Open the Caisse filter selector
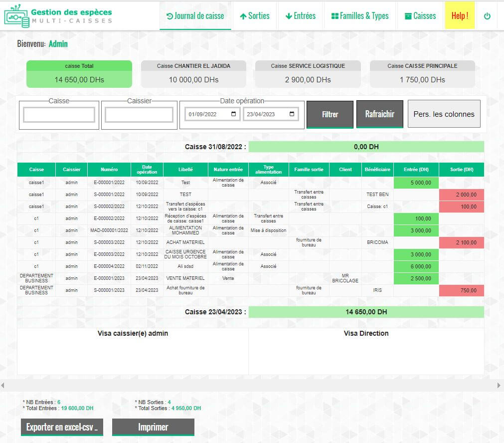This screenshot has width=504, height=443. point(58,115)
